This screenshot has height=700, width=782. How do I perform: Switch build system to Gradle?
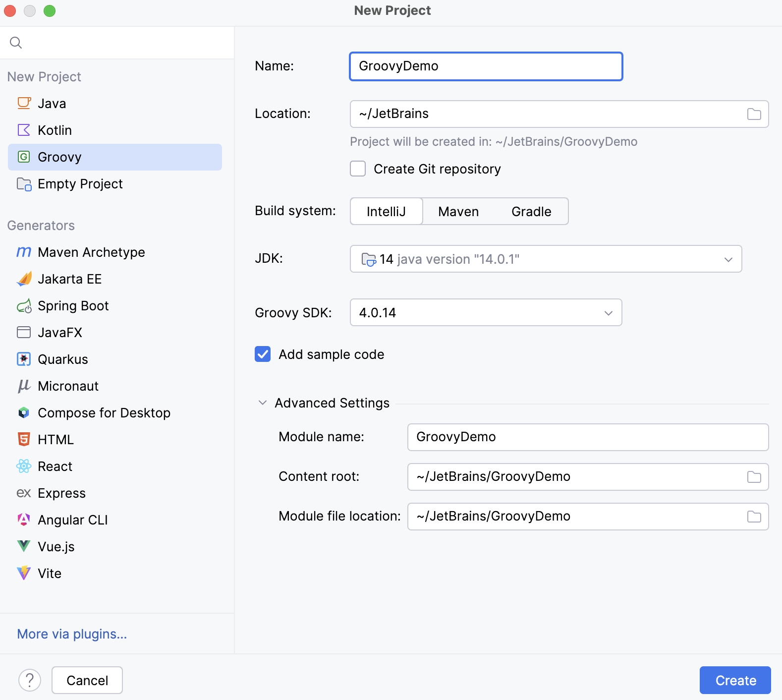tap(531, 212)
